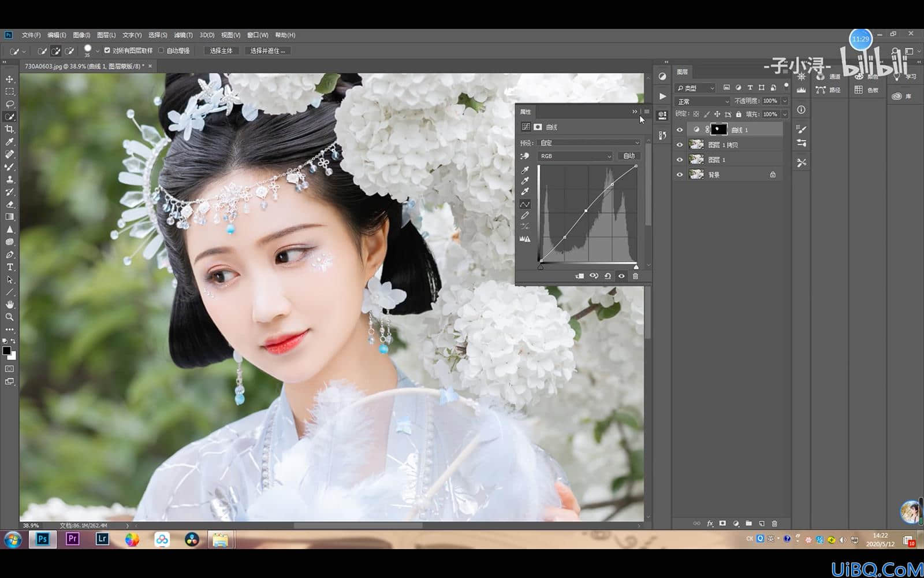Toggle visibility of 图层 1 layer

680,160
